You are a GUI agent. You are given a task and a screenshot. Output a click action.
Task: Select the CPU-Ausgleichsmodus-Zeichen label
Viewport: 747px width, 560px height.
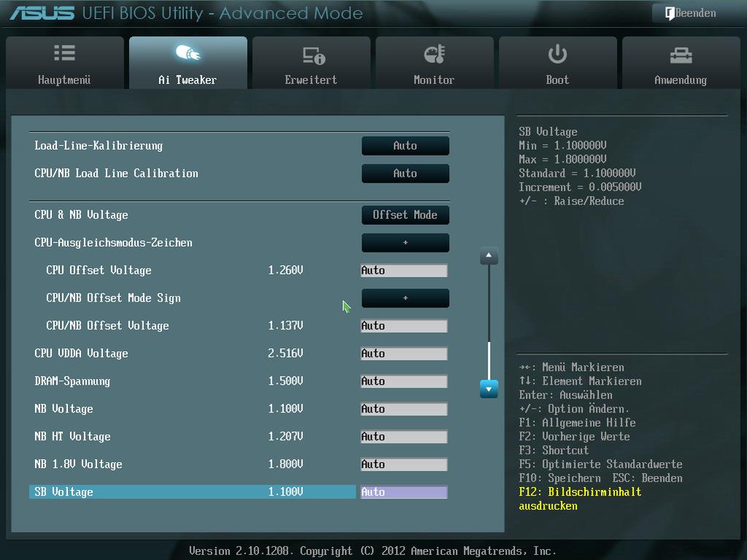[113, 242]
